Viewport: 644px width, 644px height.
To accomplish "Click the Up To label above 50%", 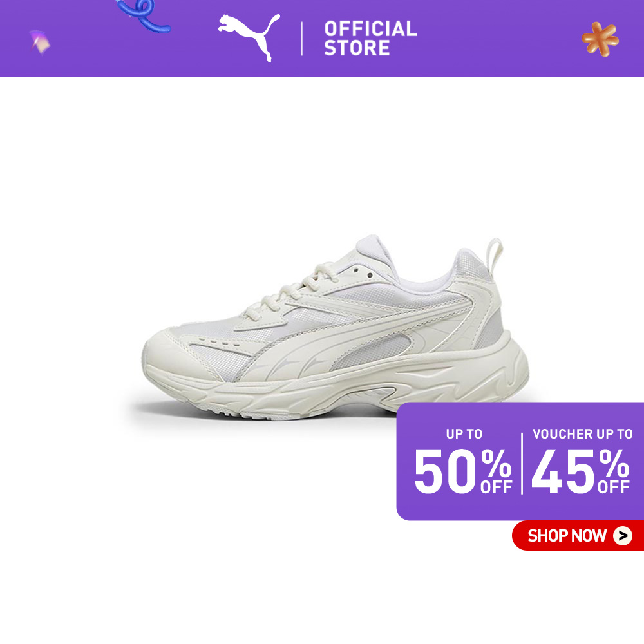I will [x=464, y=433].
